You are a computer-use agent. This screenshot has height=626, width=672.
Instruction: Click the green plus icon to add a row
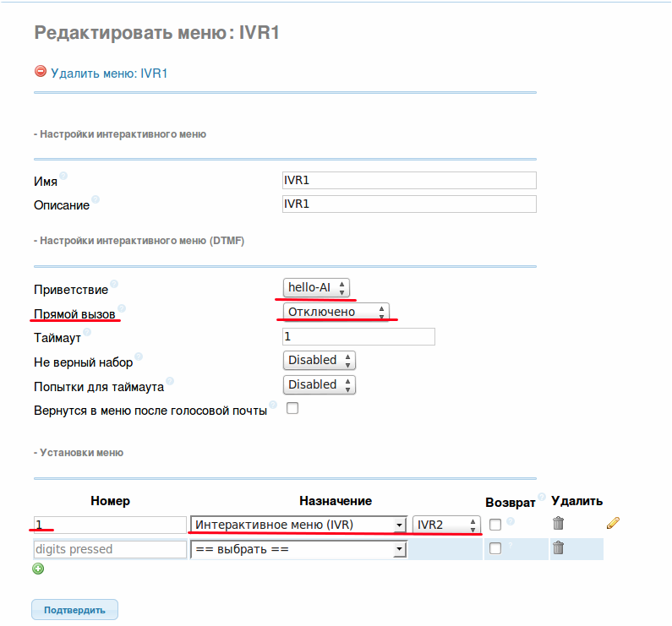(x=39, y=569)
